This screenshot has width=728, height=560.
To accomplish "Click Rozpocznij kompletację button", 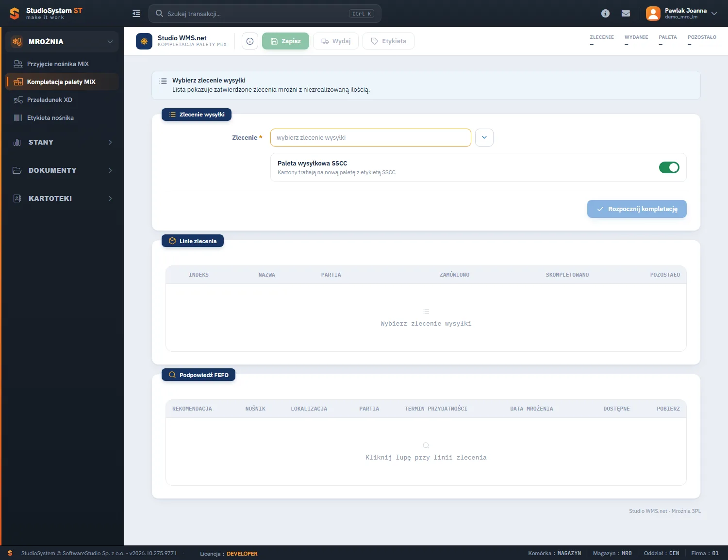I will click(637, 209).
